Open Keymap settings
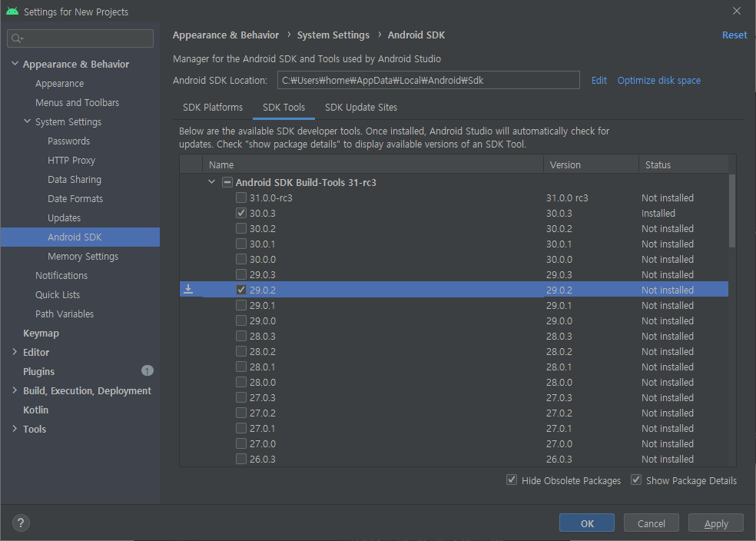756x541 pixels. click(41, 333)
